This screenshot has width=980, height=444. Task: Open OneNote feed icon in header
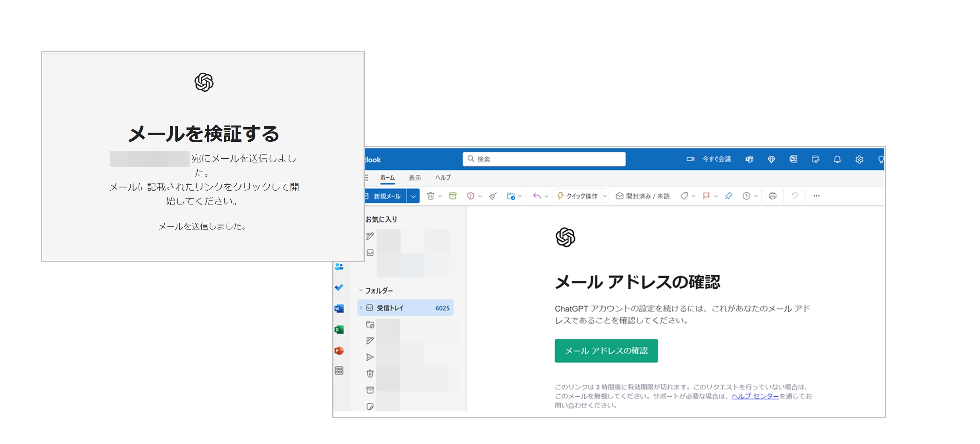[793, 159]
